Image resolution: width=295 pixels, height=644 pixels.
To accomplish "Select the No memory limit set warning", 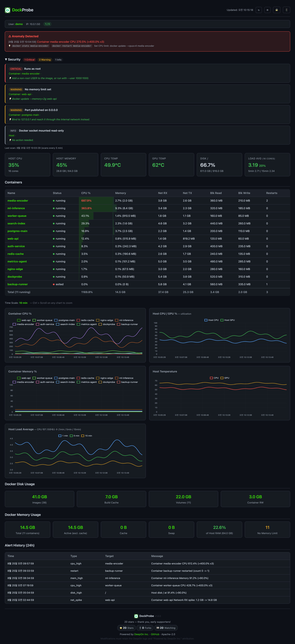I will point(147,94).
